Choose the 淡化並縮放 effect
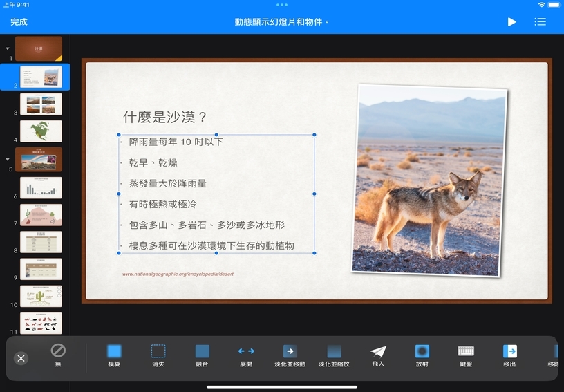 pyautogui.click(x=334, y=355)
